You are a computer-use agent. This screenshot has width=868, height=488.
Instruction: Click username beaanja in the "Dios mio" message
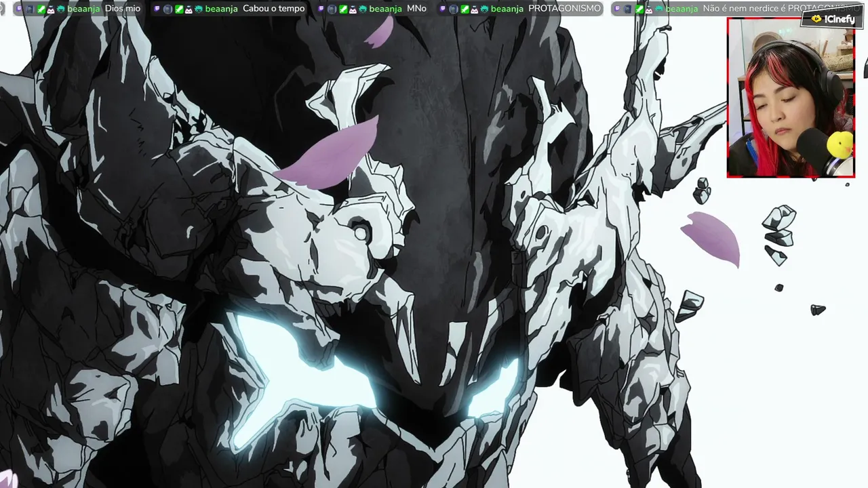(x=83, y=9)
